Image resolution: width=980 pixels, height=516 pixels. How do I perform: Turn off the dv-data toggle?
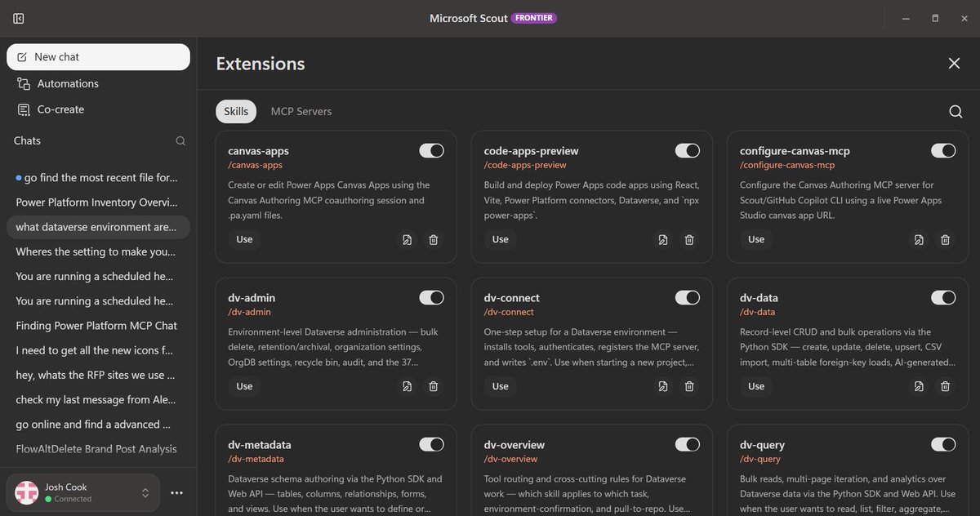point(943,297)
